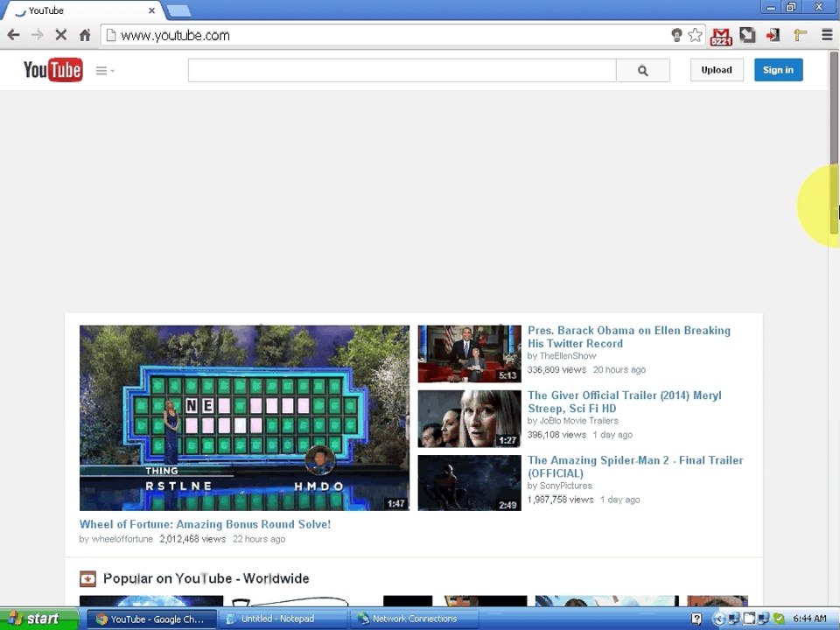Open 'The Giver Official Trailer (2014)' link
The image size is (840, 630).
pyautogui.click(x=624, y=402)
